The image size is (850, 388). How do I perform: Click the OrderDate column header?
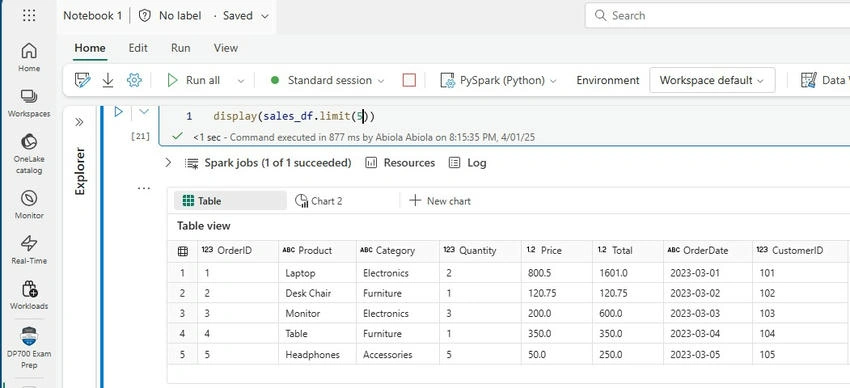pyautogui.click(x=708, y=250)
